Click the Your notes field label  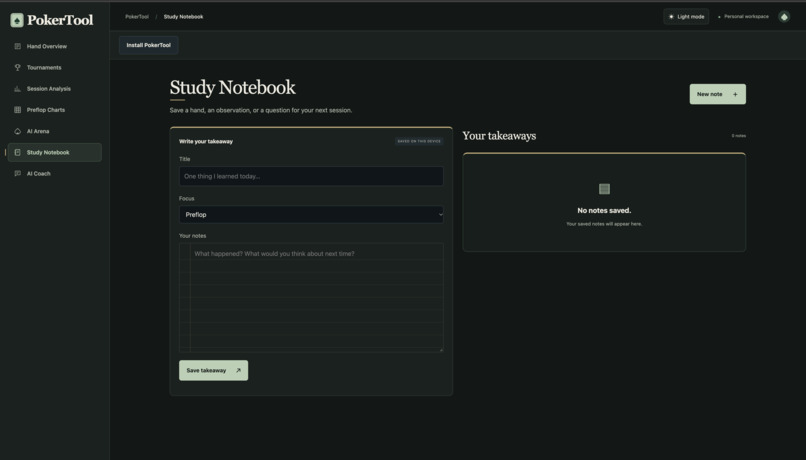pyautogui.click(x=192, y=236)
